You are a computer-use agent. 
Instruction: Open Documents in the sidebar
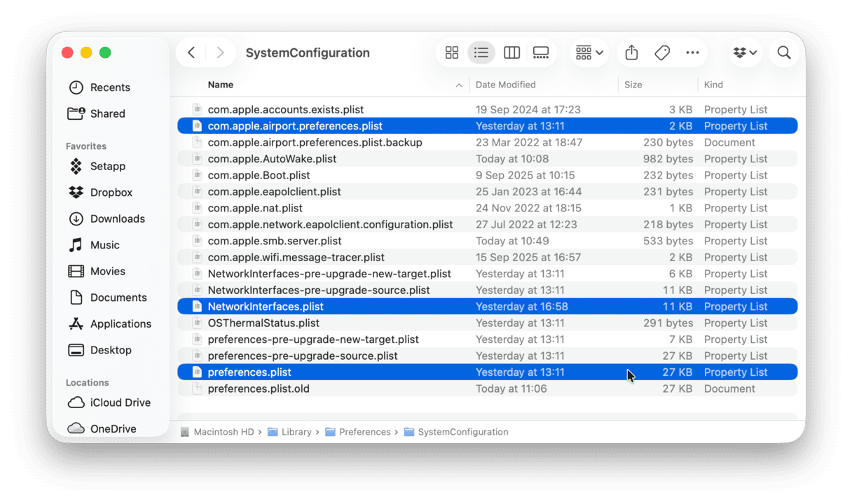(x=108, y=297)
